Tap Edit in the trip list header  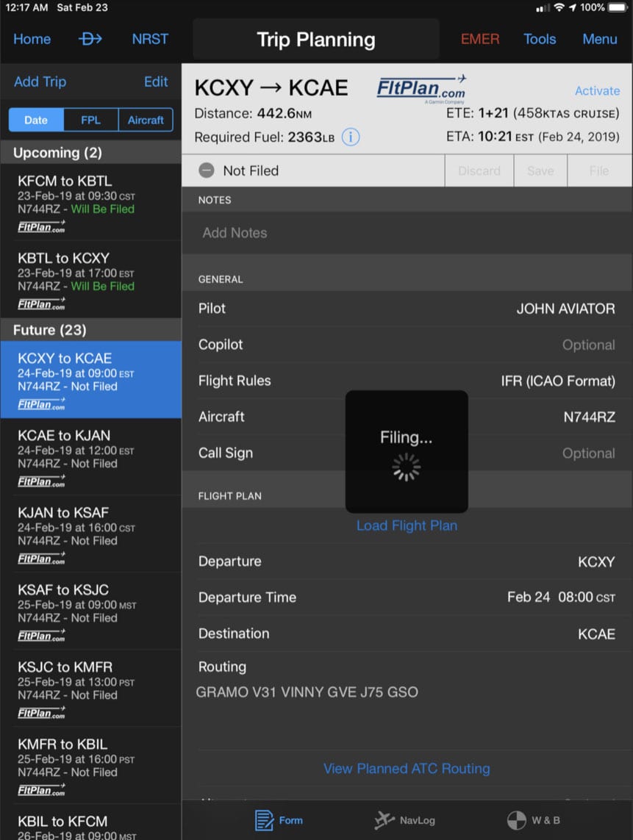156,82
